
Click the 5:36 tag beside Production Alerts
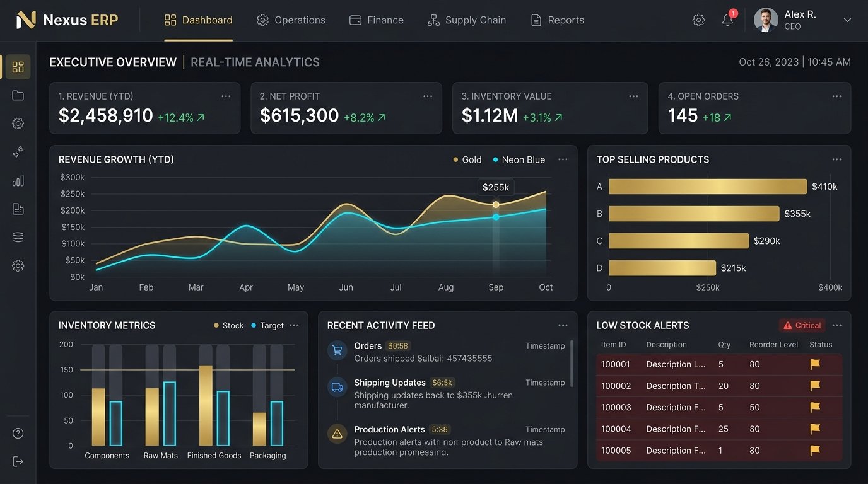(x=440, y=429)
